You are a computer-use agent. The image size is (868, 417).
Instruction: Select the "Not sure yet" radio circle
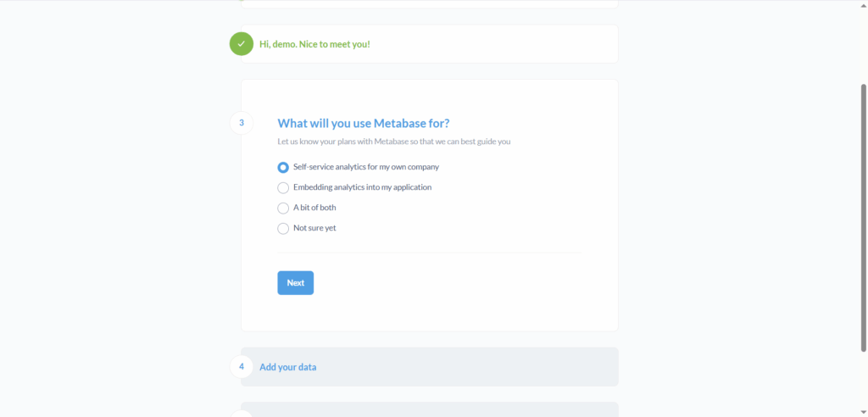[283, 228]
